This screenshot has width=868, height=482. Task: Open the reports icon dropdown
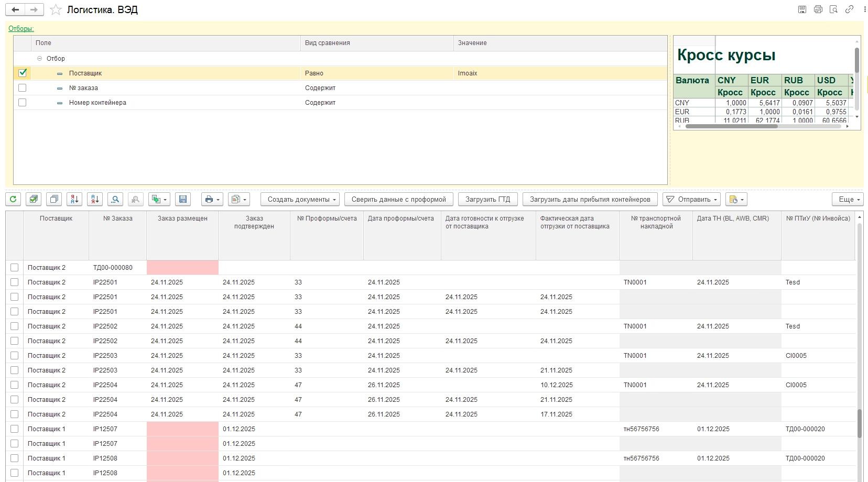click(239, 199)
